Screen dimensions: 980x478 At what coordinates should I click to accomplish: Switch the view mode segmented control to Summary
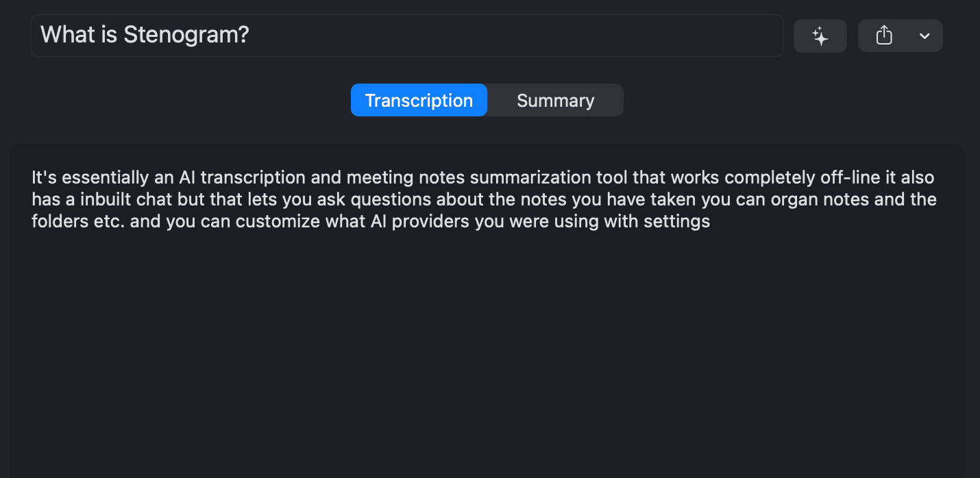(x=555, y=100)
